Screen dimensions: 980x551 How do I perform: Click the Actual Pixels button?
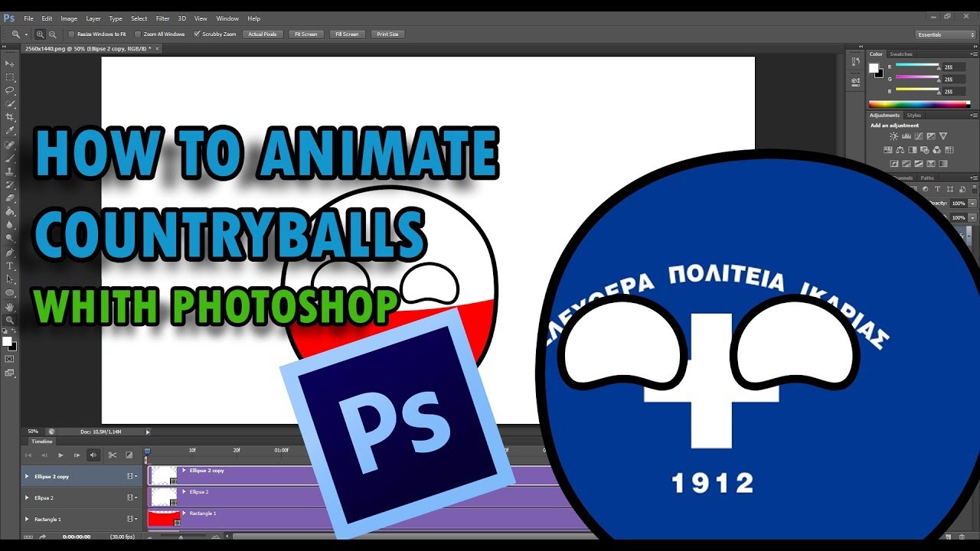tap(263, 34)
